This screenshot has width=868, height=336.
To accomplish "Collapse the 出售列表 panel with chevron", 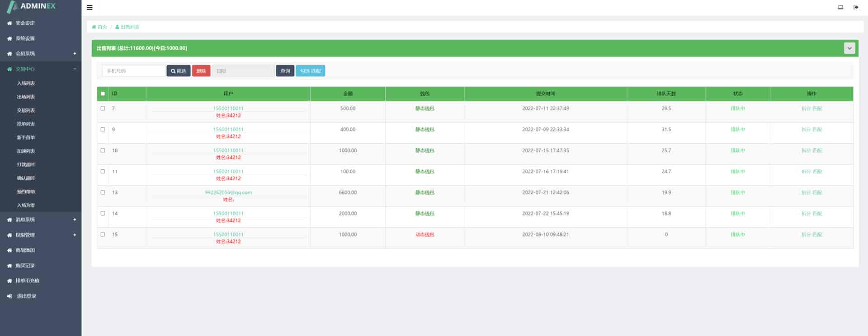I will click(x=849, y=48).
